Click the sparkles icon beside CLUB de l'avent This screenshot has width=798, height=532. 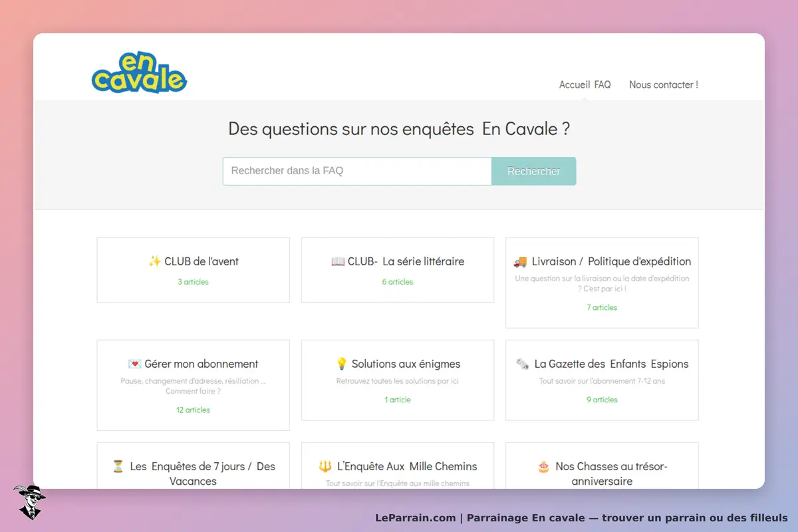(x=154, y=261)
